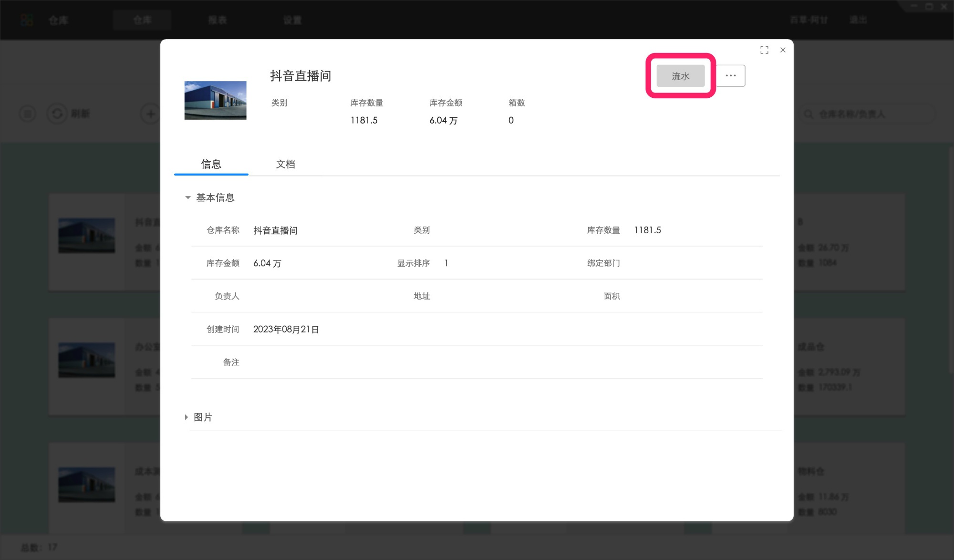Viewport: 954px width, 560px height.
Task: Click the 绑定部门 field label
Action: click(603, 263)
